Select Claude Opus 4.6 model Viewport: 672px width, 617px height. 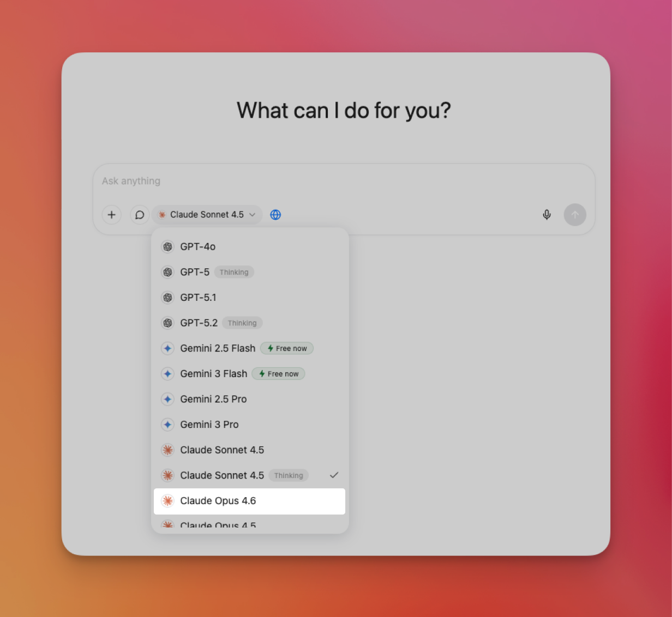pos(250,501)
